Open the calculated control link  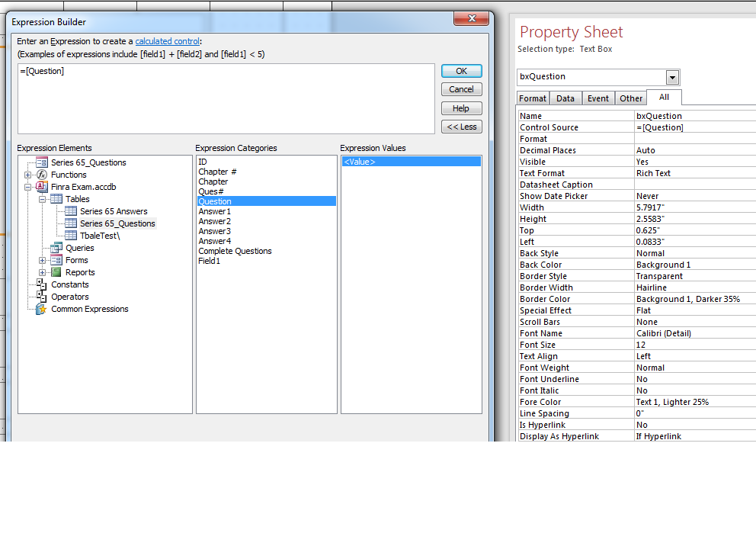pyautogui.click(x=168, y=41)
